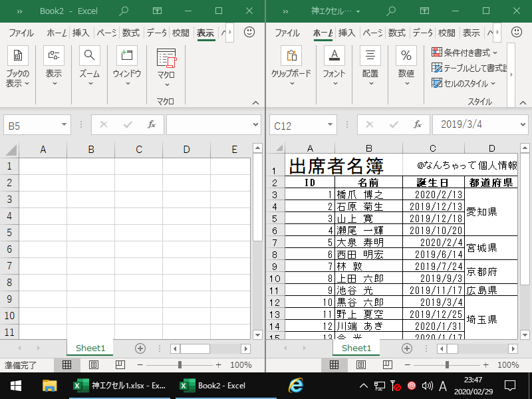Select Sheet1 tab in the 神エクセル workbook
Viewport: 532px width, 399px height.
tap(356, 348)
